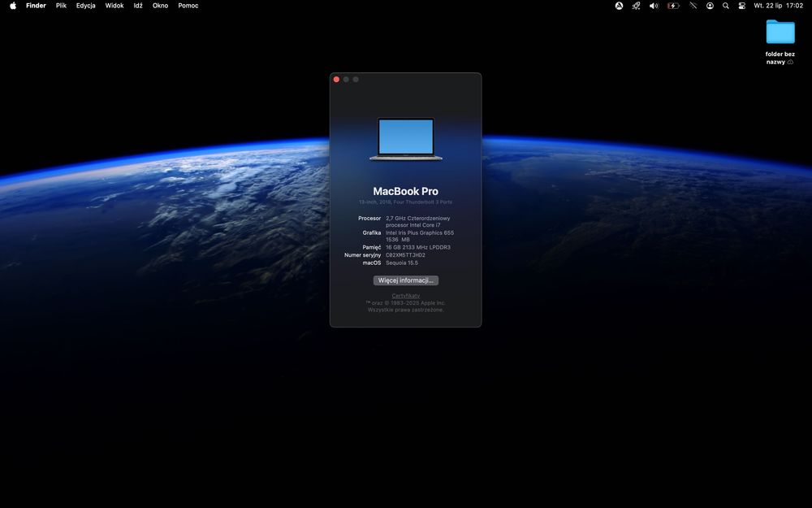Click the serial number C02XM5TTJHD2

pyautogui.click(x=405, y=255)
